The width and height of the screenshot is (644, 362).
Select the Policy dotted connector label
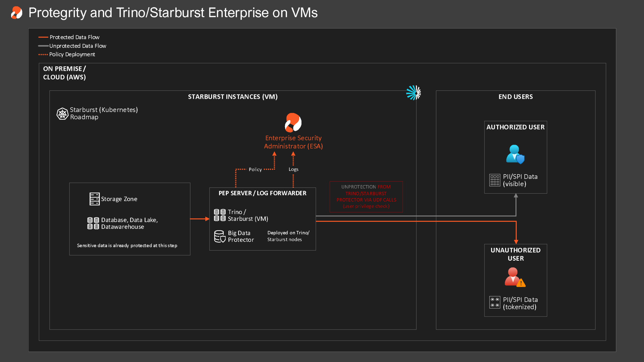[x=255, y=169]
